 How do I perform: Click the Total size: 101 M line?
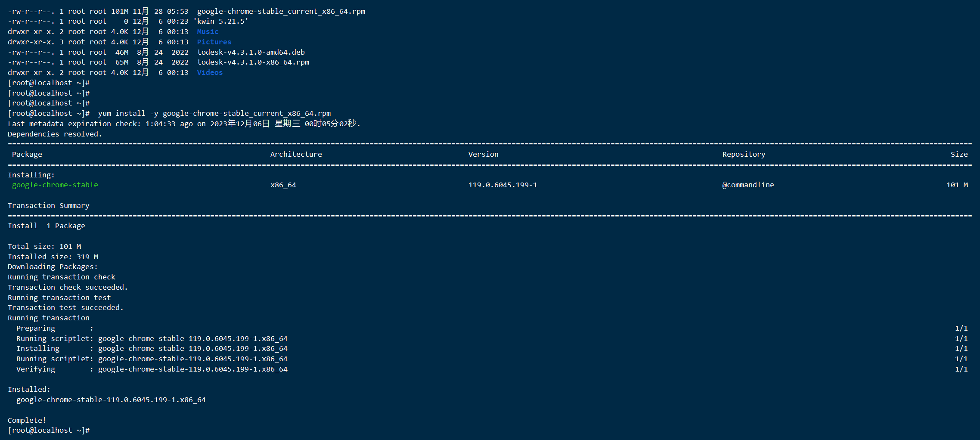coord(44,247)
